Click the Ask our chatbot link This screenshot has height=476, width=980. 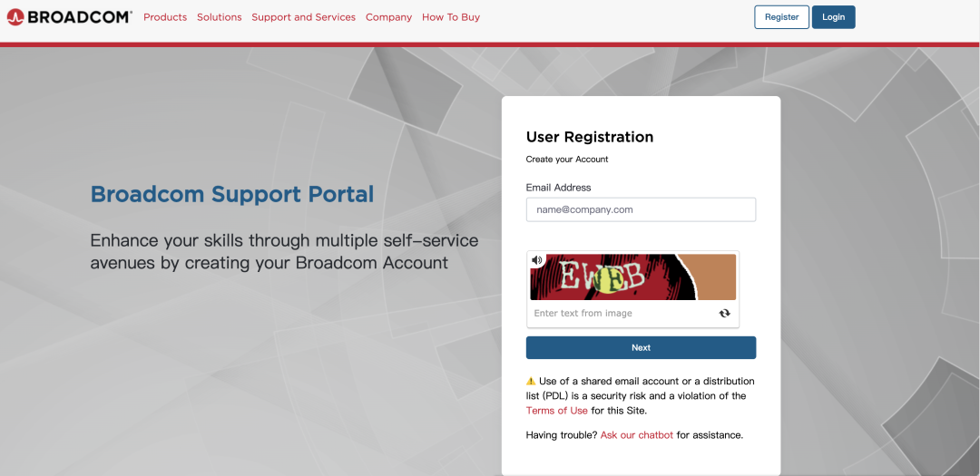637,435
